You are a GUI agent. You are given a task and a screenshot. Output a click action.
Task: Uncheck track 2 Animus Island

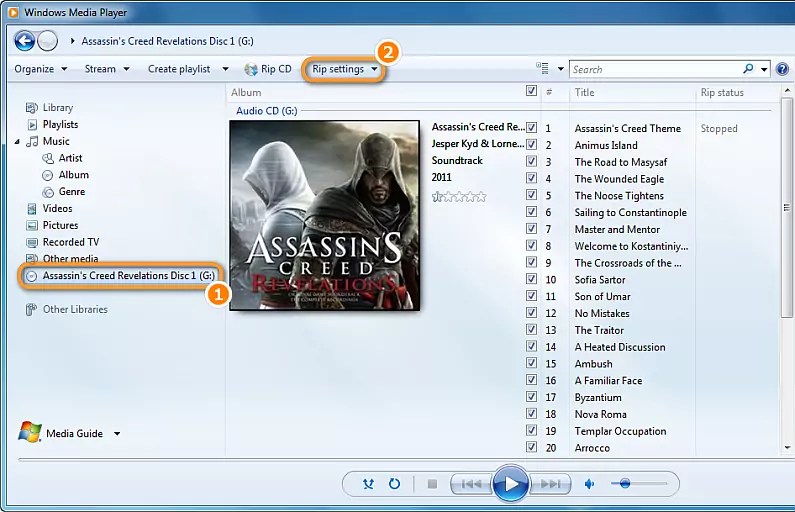pyautogui.click(x=531, y=144)
